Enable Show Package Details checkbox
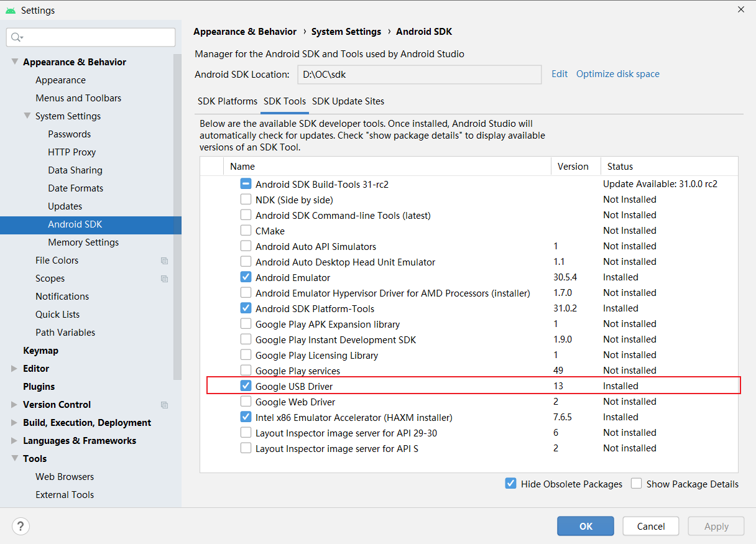Screen dimensions: 756x544 (636, 484)
